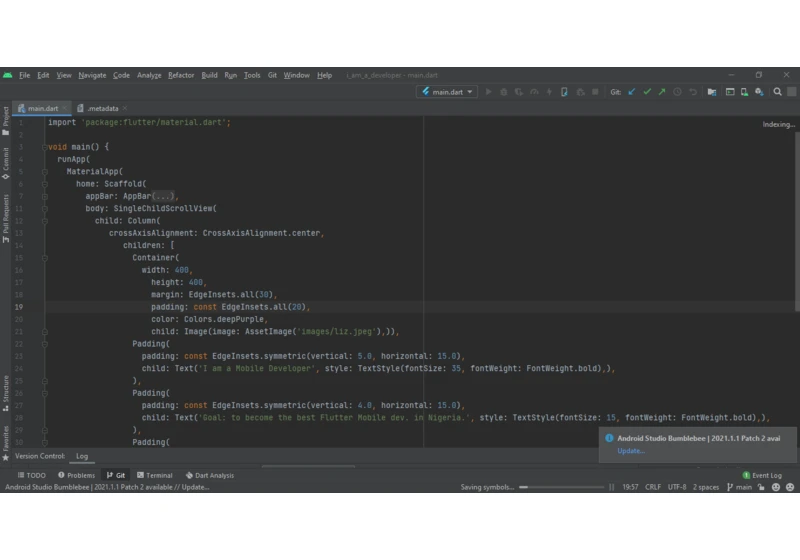Click Git Commit green checkmark icon
The width and height of the screenshot is (800, 560).
(647, 92)
